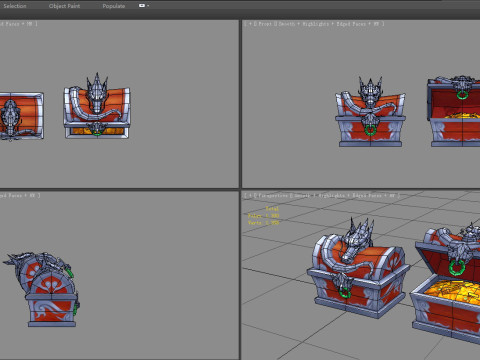Open the Selection ribbon tab
Image resolution: width=480 pixels, height=360 pixels.
click(15, 6)
